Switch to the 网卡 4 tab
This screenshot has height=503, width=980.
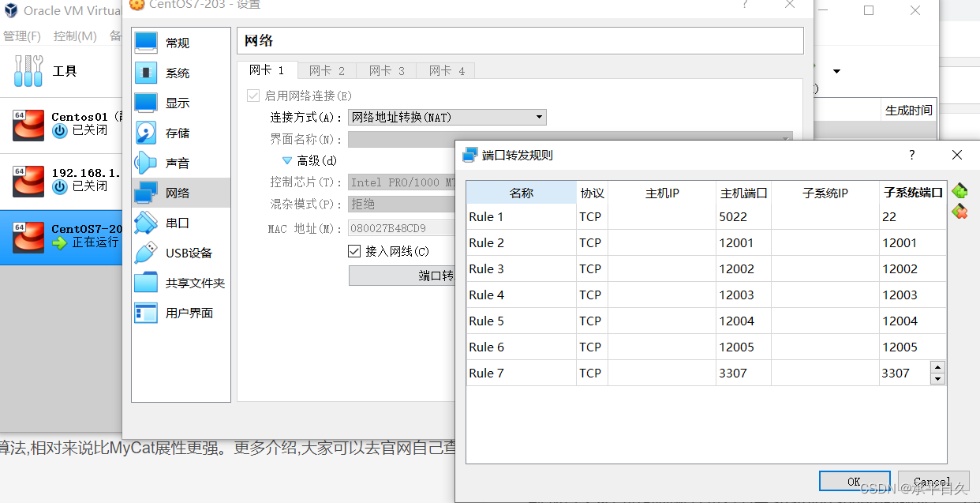[x=447, y=70]
